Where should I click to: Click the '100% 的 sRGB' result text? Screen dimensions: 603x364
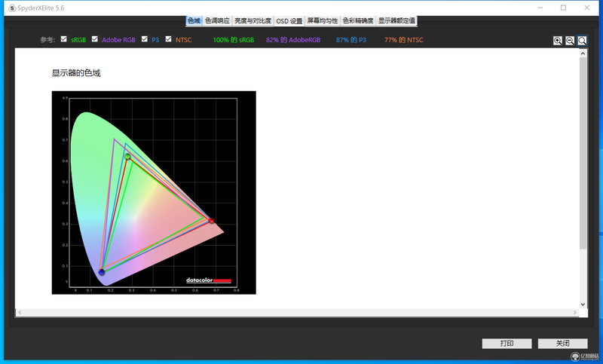pyautogui.click(x=234, y=40)
